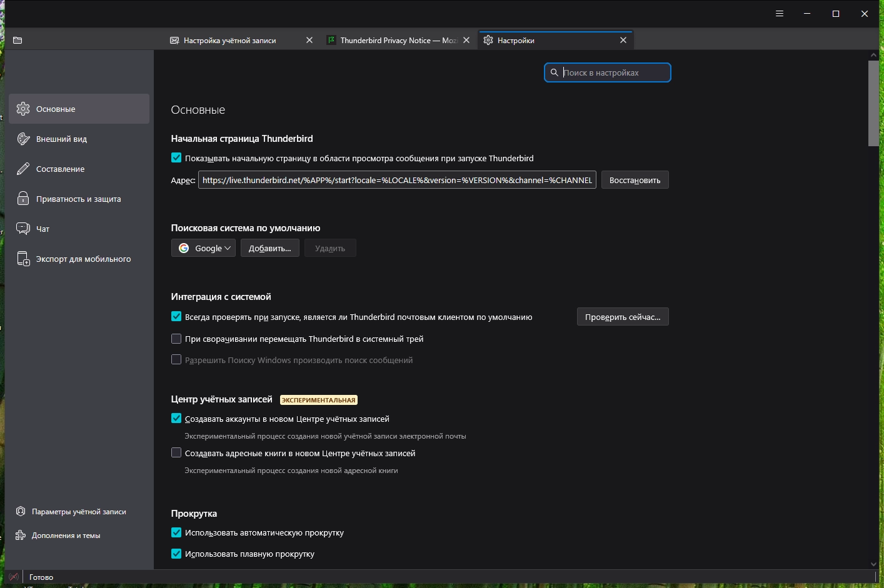Click the vertical scrollbar thumb
This screenshot has height=588, width=884.
[873, 103]
